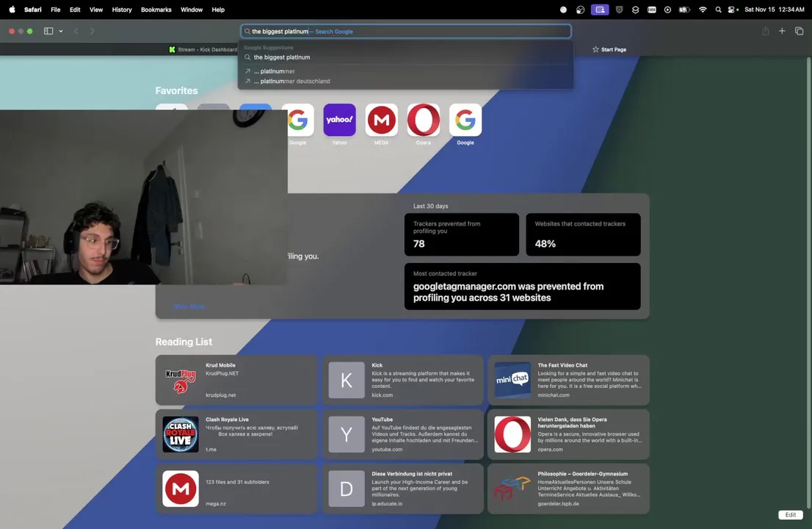Open the Bookmarks menu

156,10
